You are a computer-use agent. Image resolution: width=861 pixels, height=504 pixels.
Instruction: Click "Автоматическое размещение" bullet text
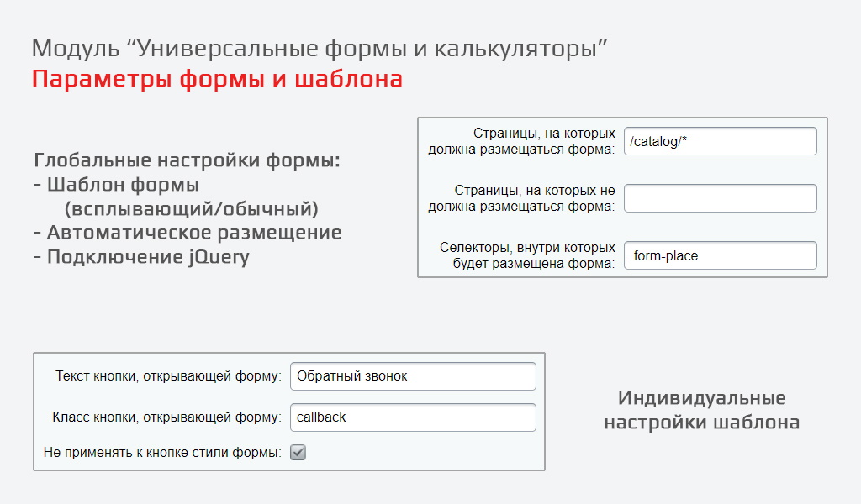click(x=188, y=234)
